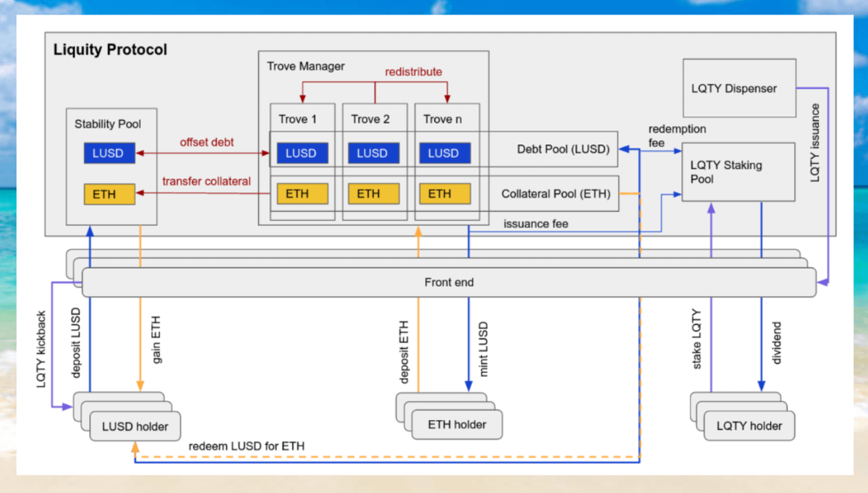The width and height of the screenshot is (868, 493).
Task: Click the blue LUSD box in Stability Pool
Action: 109,153
